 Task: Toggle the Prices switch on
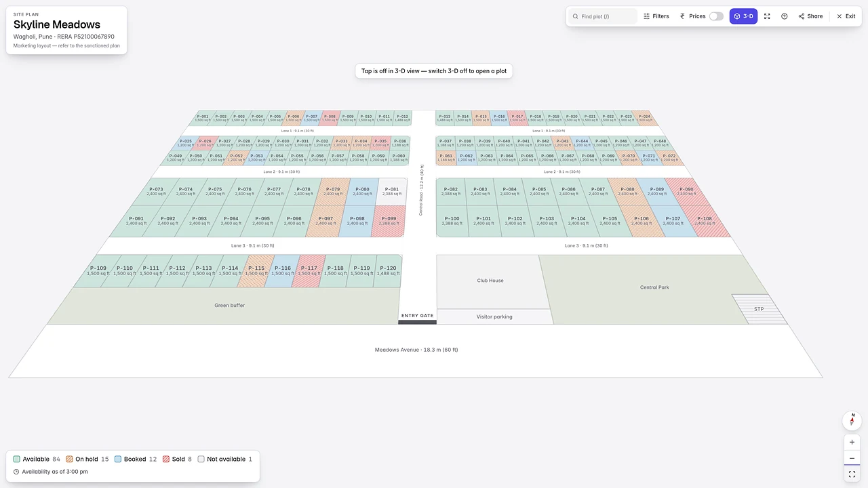pyautogui.click(x=716, y=16)
